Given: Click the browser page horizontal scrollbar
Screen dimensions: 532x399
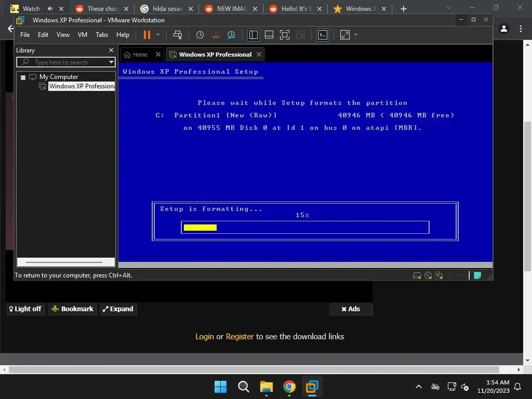Looking at the screenshot, I should tap(254, 369).
